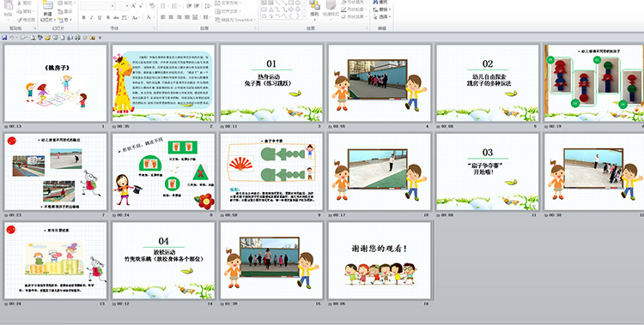Click the Save icon in quick access toolbar
Viewport: 644px width, 325px height.
tap(4, 38)
